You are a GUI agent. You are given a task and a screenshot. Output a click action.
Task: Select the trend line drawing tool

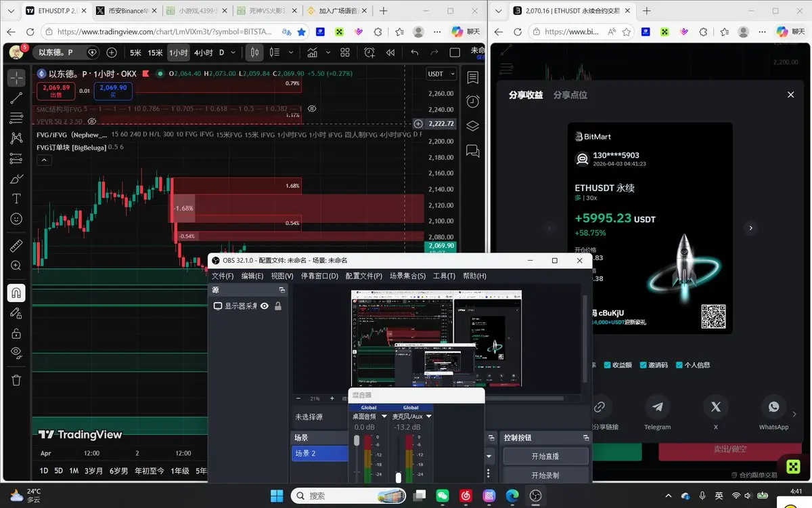click(16, 98)
